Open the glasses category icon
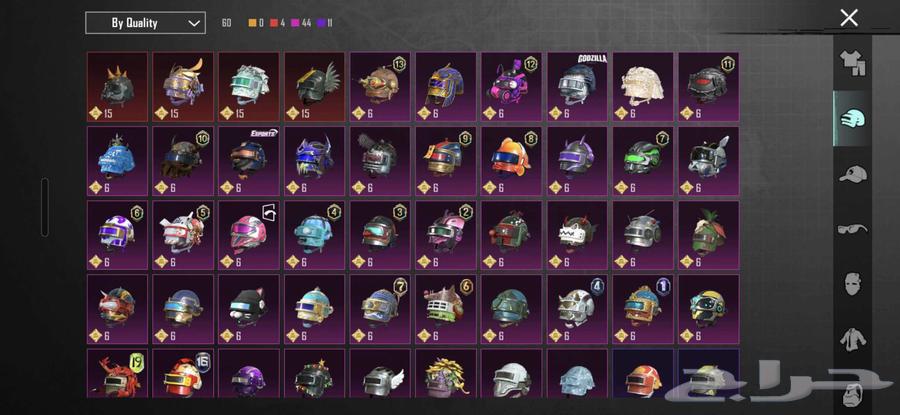Viewport: 900px width, 415px height. 852,230
